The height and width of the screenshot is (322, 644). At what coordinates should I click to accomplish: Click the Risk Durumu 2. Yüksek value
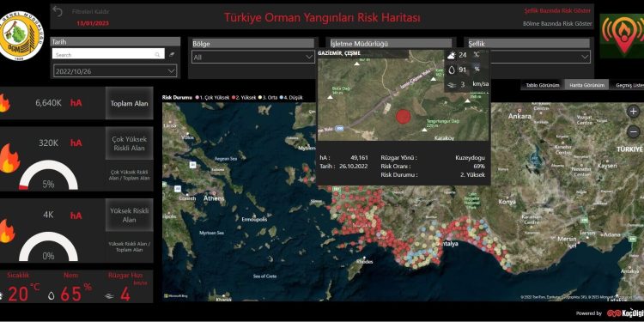(x=473, y=175)
